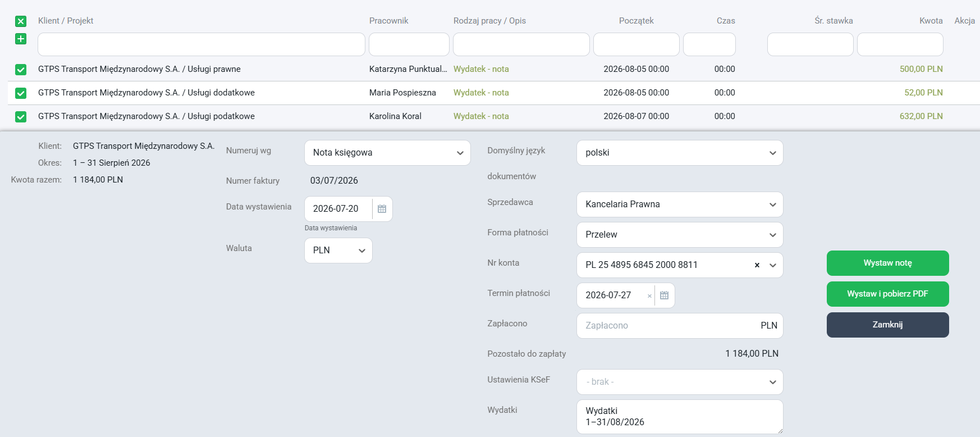Click the Rodzaj pracy / Opis column header
Image resolution: width=980 pixels, height=437 pixels.
click(490, 21)
